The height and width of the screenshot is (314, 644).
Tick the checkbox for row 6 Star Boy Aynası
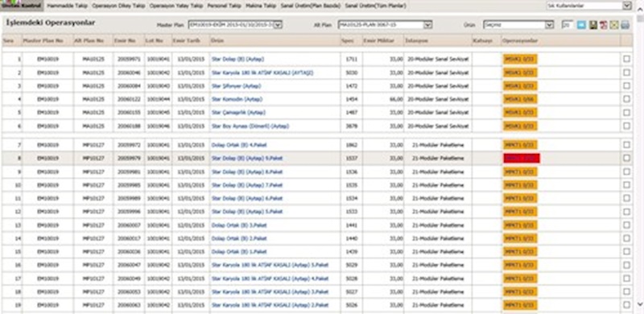tap(626, 126)
